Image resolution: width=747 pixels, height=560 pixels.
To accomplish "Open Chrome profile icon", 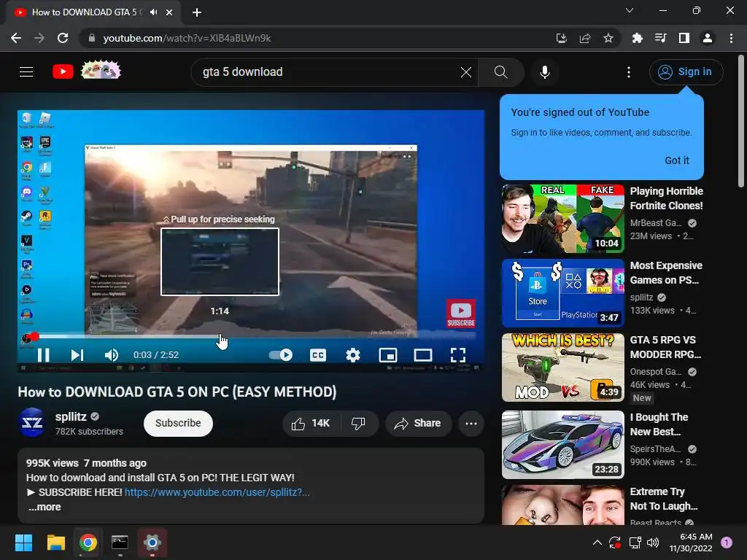I will 708,38.
